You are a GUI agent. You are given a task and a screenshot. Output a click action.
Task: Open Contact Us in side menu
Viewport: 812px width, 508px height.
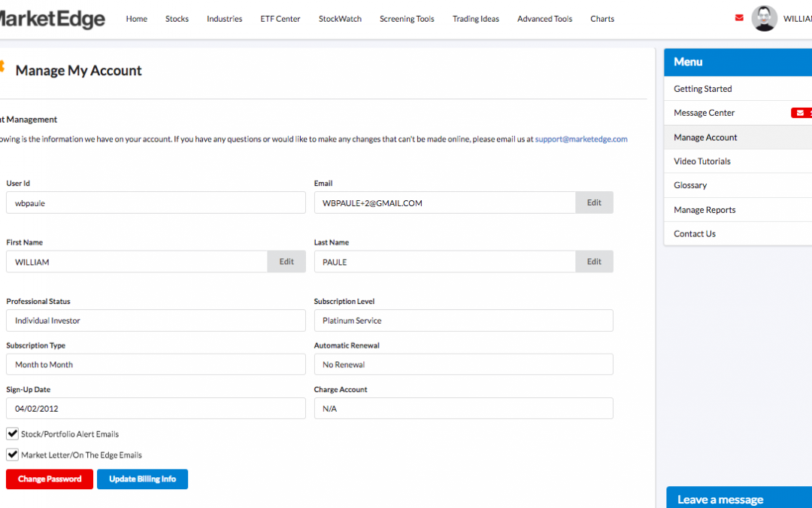tap(738, 234)
